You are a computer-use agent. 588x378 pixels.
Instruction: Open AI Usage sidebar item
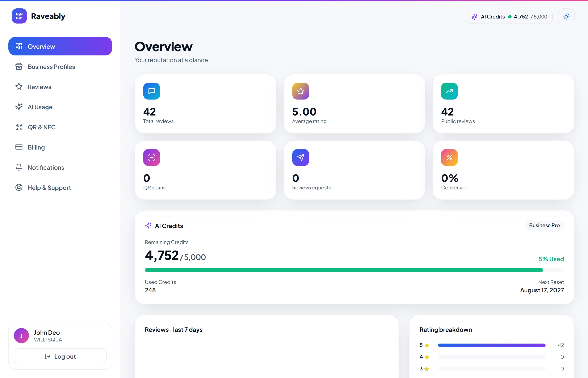tap(60, 107)
